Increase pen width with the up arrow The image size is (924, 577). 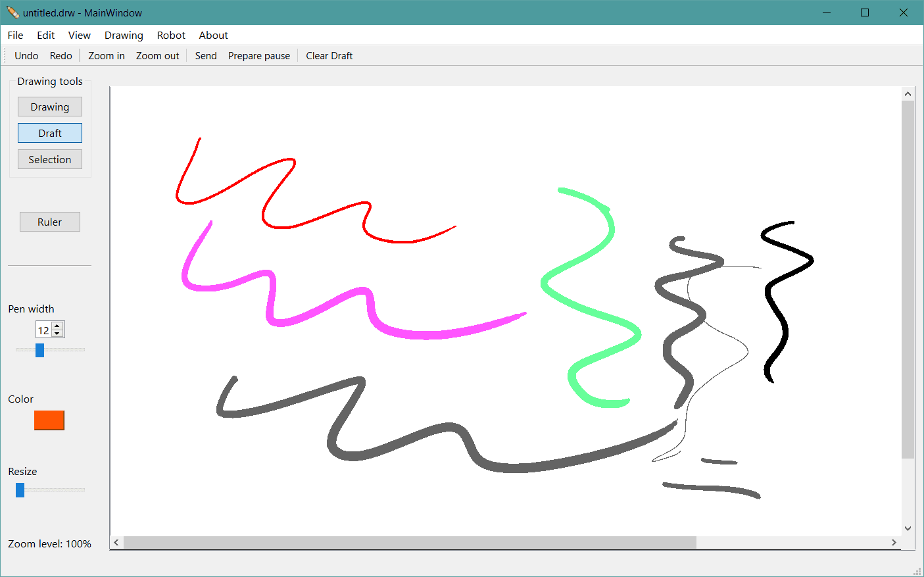click(x=58, y=326)
